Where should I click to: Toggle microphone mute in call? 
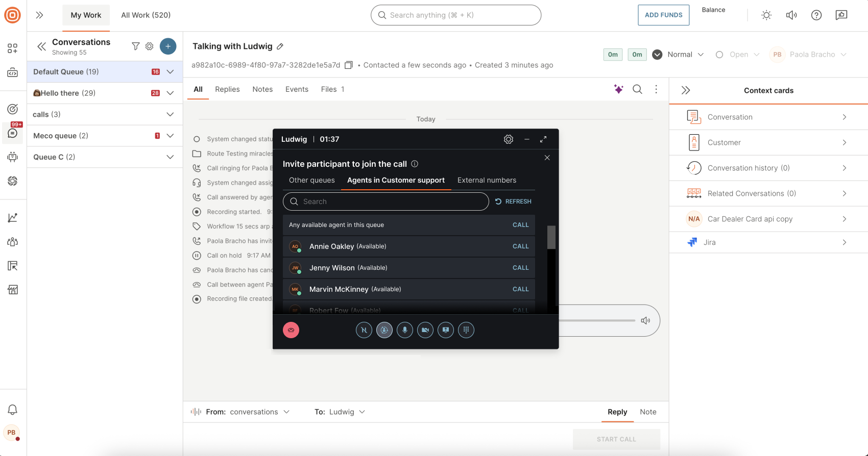[405, 330]
